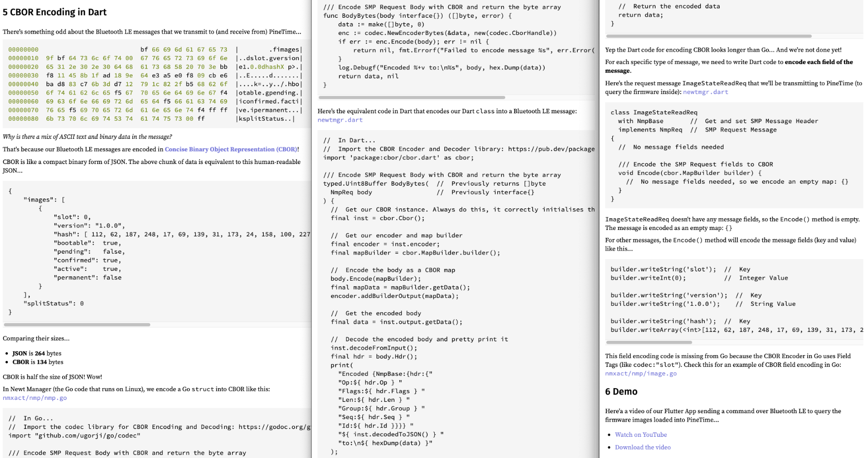Screen dimensions: 868x458
Task: Click the Watch on YouTube link
Action: (641, 435)
